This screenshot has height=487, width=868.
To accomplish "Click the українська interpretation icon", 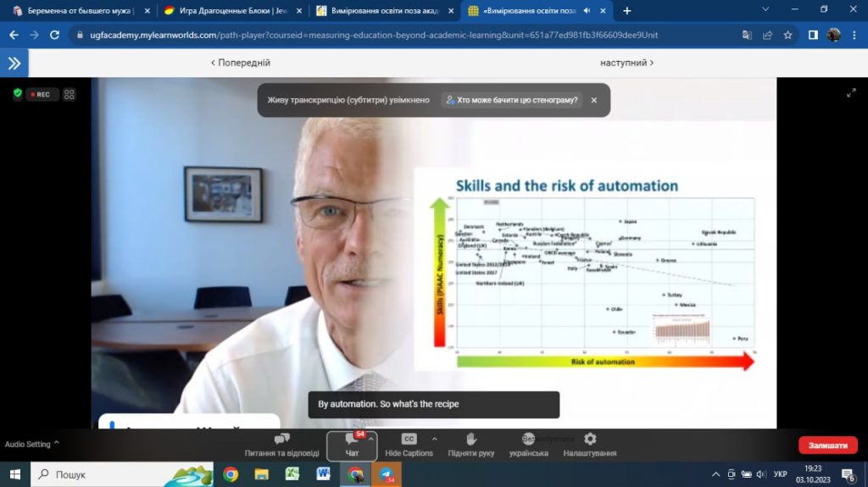I will (x=528, y=444).
